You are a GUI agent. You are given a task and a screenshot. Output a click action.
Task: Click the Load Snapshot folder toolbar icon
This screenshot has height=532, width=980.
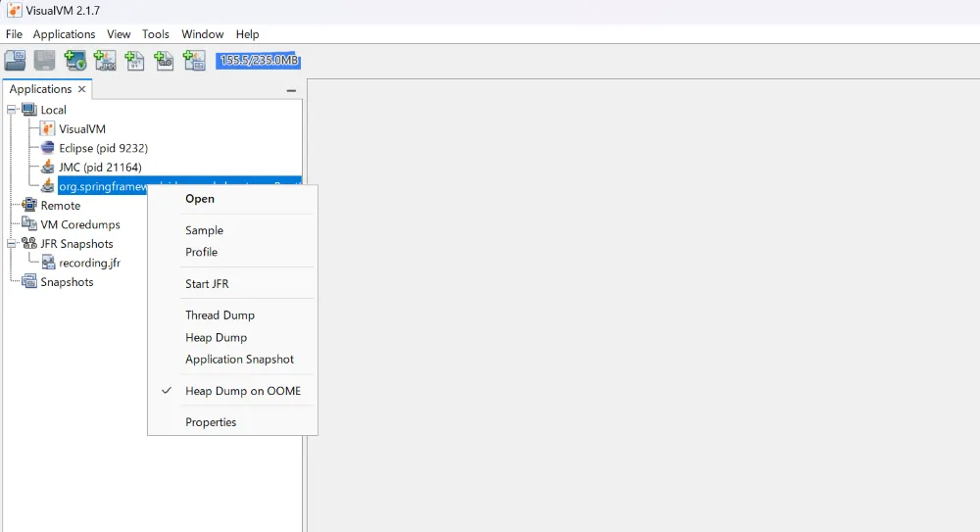coord(15,61)
